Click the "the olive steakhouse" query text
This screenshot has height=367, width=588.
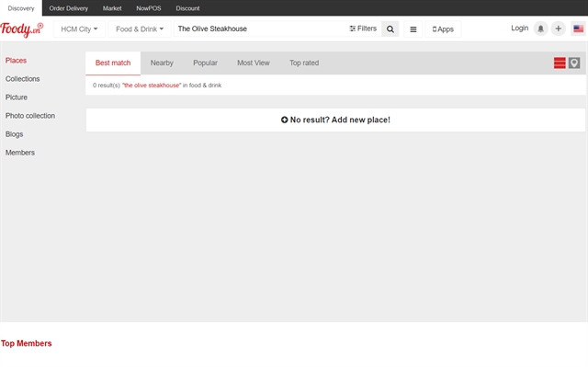(x=152, y=86)
